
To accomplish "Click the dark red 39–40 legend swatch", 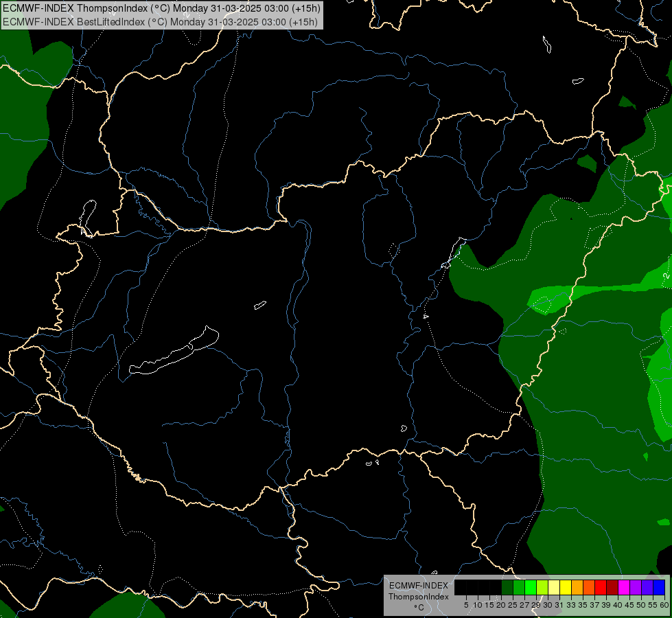I will click(612, 587).
